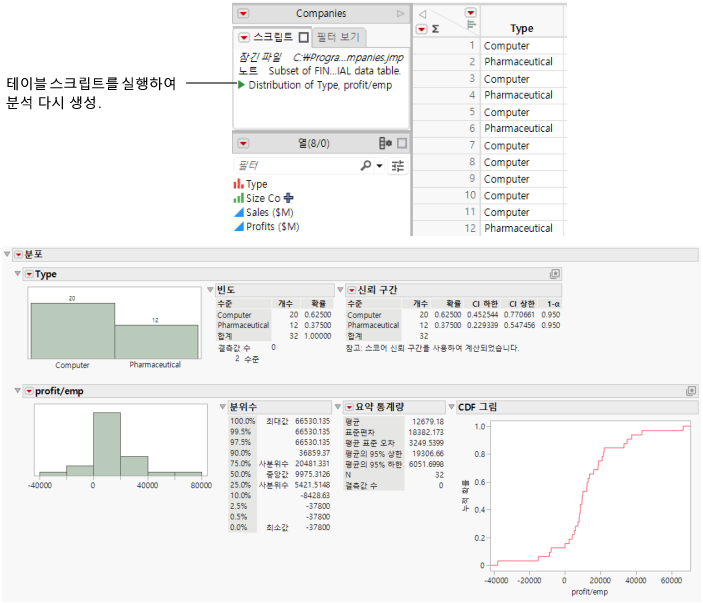
Task: Click the Σ summary icon in the table corner
Action: (x=435, y=29)
